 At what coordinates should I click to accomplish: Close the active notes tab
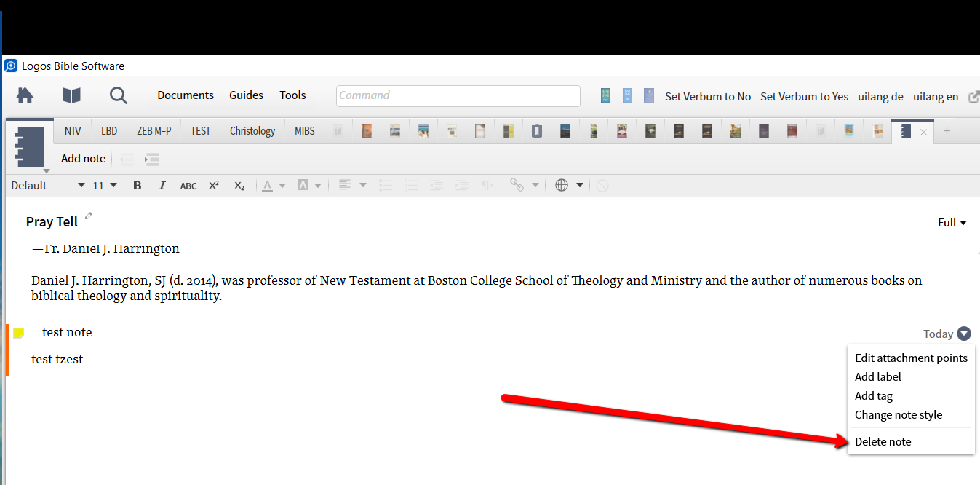coord(923,132)
